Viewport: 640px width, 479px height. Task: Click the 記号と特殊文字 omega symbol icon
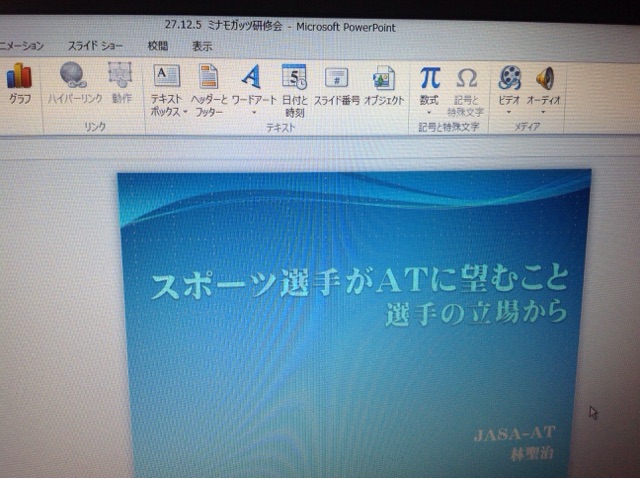[467, 78]
